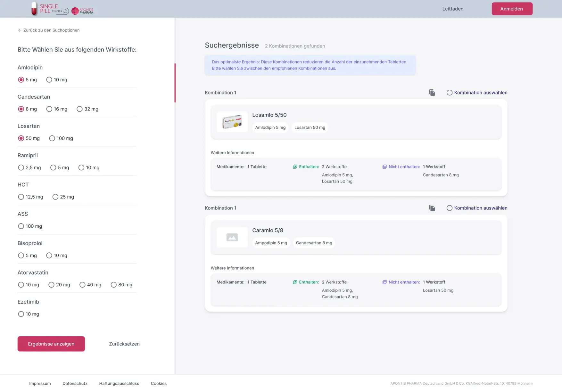Screen dimensions: 562x392
Task: Select the Losamlo combination via Kombination auswählen
Action: pos(450,93)
